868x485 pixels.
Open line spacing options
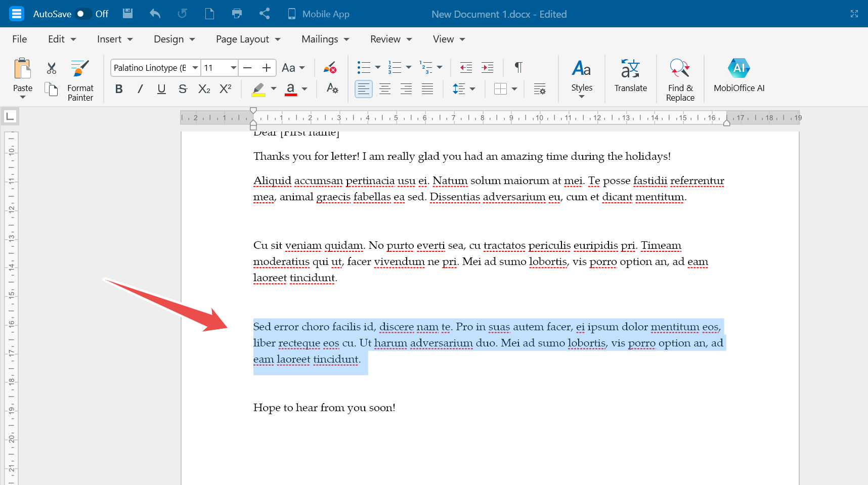point(464,89)
